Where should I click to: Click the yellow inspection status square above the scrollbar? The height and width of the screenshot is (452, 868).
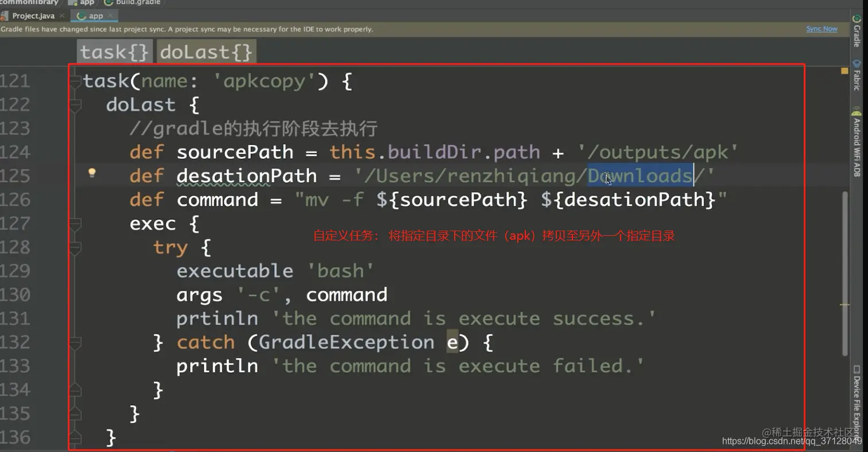coord(844,71)
